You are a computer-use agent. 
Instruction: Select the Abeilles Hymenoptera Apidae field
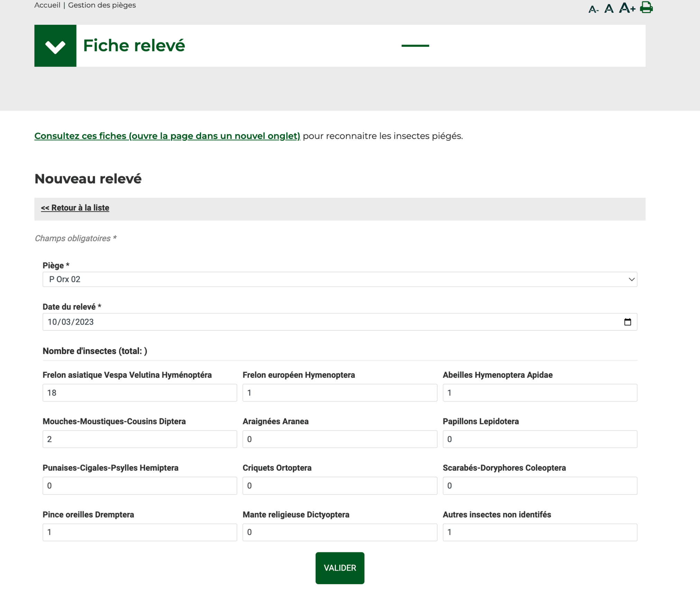click(x=540, y=393)
